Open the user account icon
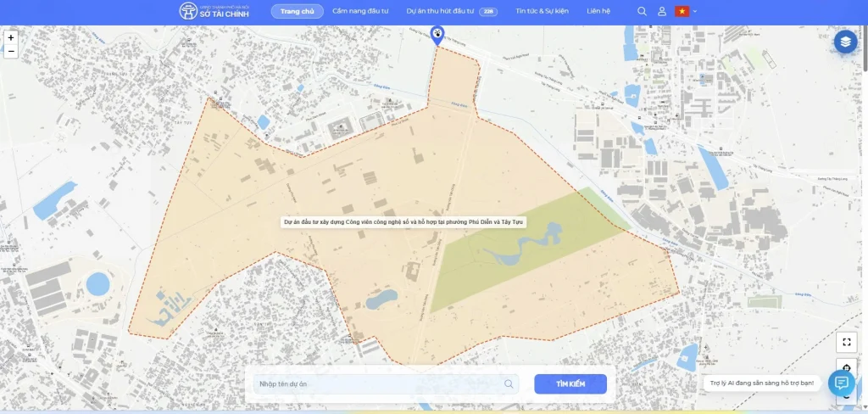The height and width of the screenshot is (414, 868). click(661, 11)
